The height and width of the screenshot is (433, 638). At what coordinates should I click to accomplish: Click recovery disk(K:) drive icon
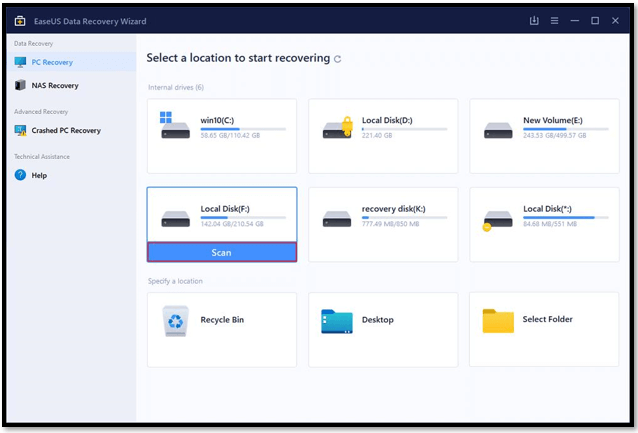(x=336, y=219)
